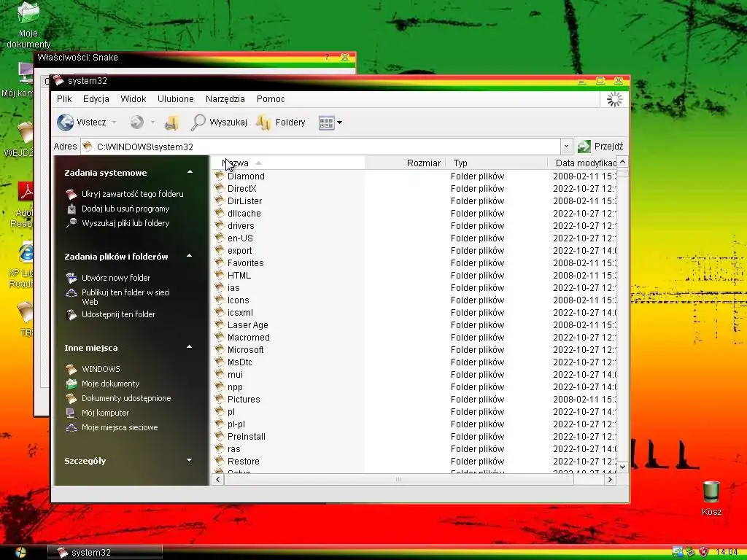Screen dimensions: 747x560
Task: Open the Kosz recycle bin icon
Action: 711,491
